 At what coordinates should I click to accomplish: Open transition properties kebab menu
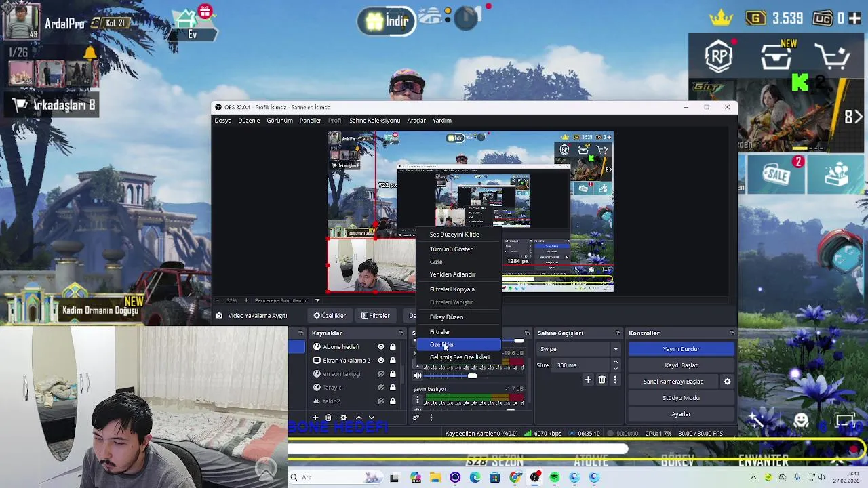[x=615, y=380]
